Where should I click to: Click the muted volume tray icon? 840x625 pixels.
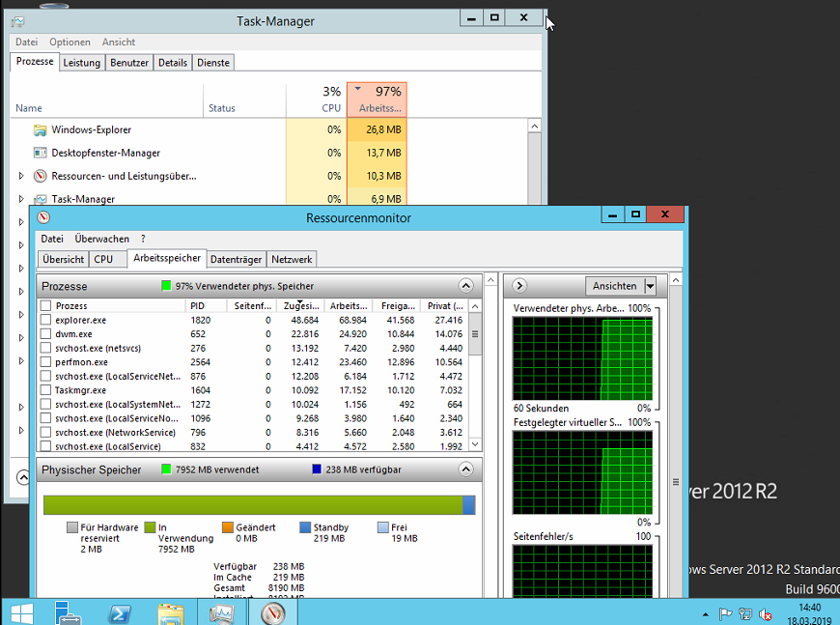tap(766, 614)
